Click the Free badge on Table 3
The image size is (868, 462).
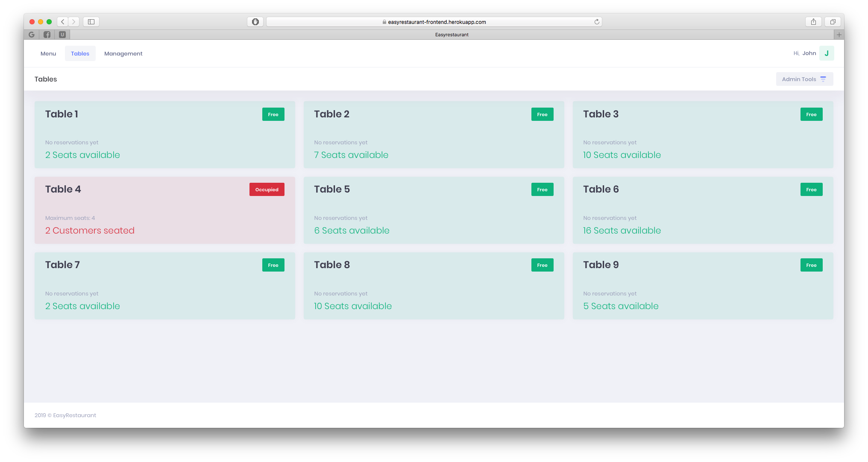812,114
